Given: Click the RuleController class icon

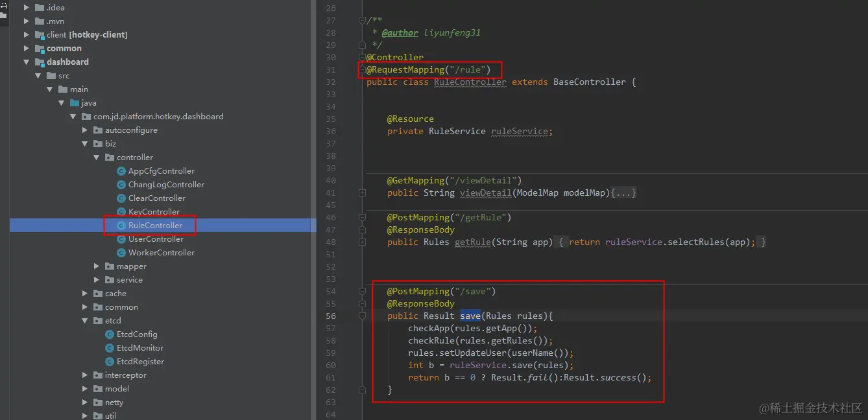Looking at the screenshot, I should [x=121, y=226].
